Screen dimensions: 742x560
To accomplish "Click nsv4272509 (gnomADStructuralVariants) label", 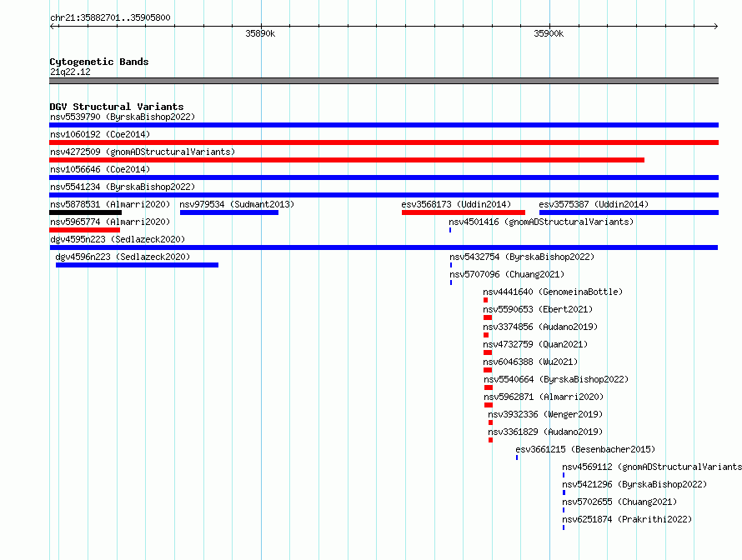I will coord(143,152).
